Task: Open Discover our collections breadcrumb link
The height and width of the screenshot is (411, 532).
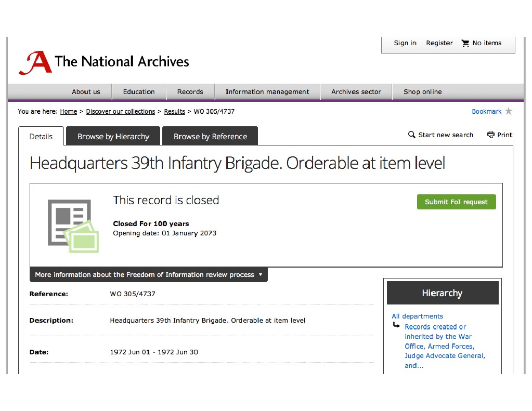Action: 121,112
